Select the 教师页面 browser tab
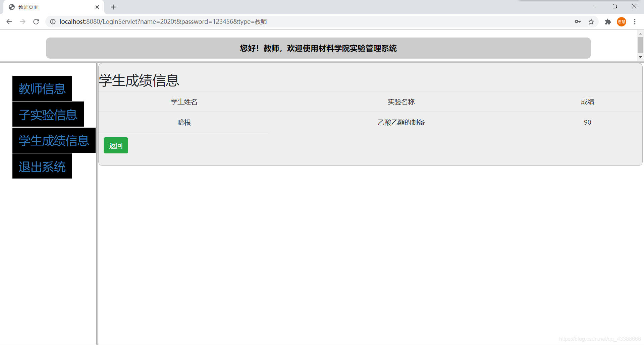This screenshot has width=644, height=345. [54, 7]
